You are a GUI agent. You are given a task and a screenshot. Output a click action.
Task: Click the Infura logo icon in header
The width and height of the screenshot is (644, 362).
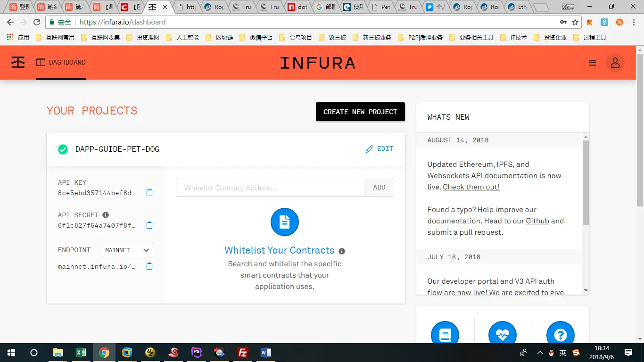(18, 62)
